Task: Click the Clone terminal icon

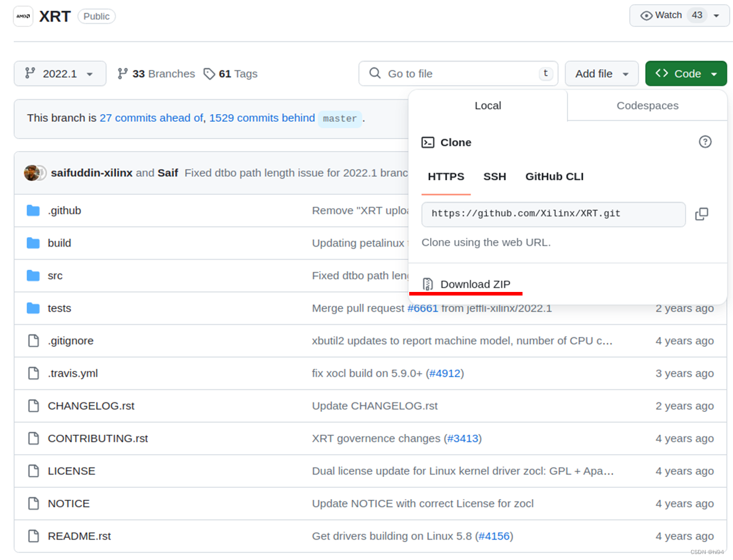Action: tap(428, 142)
